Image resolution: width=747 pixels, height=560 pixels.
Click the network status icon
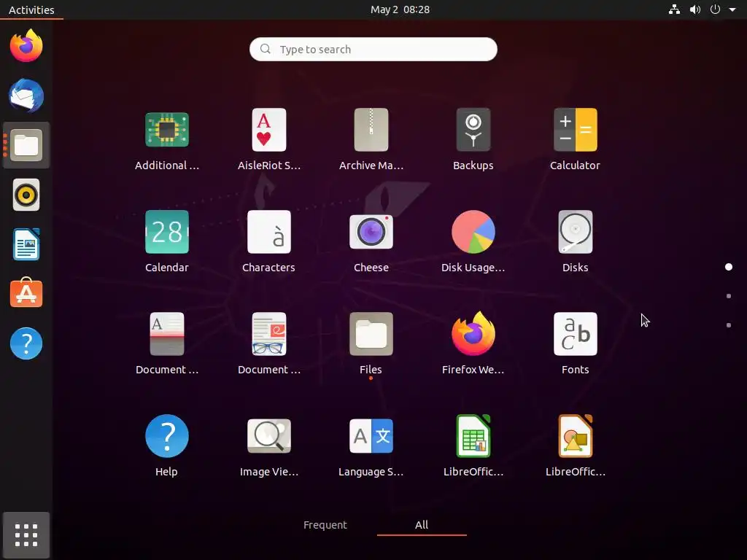tap(674, 9)
